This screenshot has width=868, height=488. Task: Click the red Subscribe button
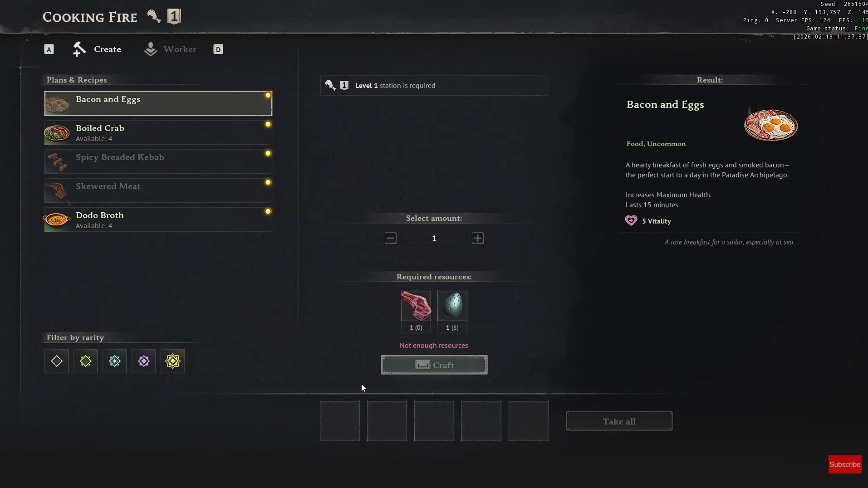tap(845, 464)
